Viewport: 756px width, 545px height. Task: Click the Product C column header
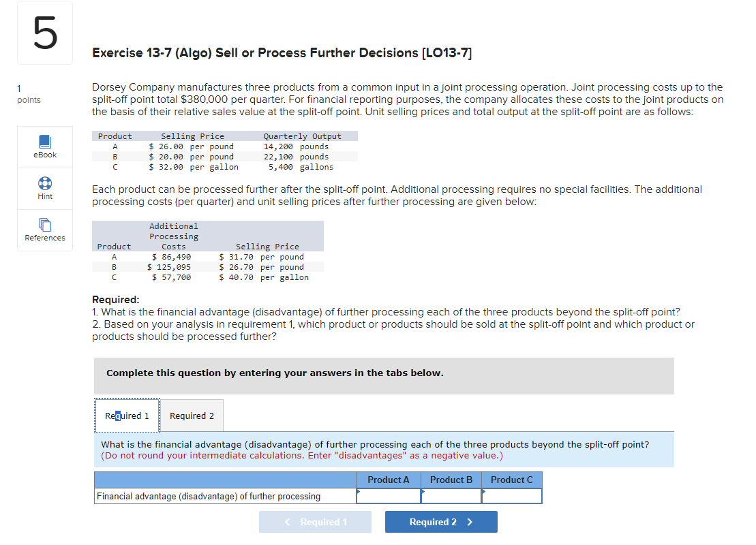click(512, 480)
